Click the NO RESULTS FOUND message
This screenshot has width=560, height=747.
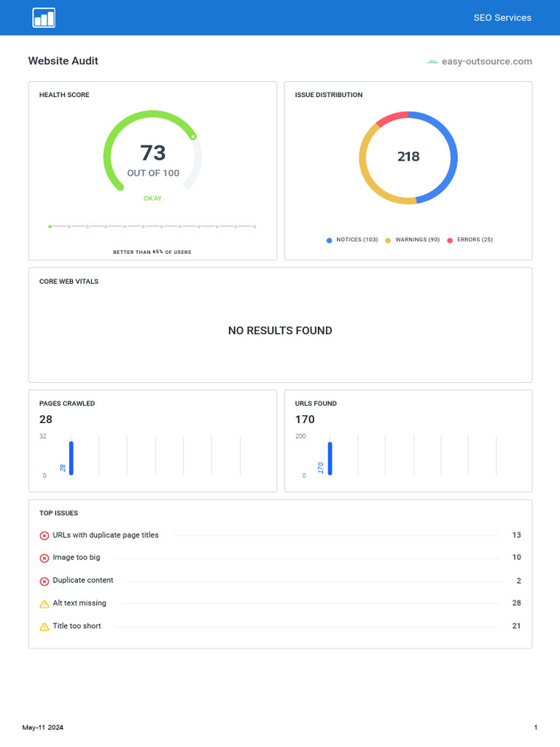(280, 330)
